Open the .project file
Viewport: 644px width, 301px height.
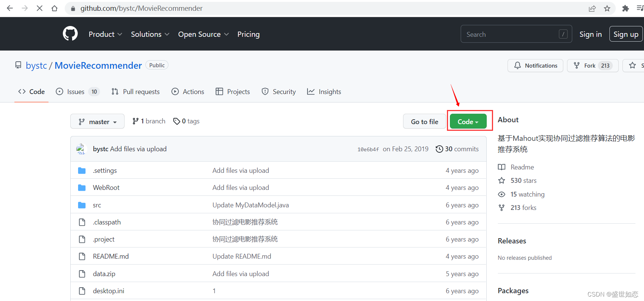pos(104,239)
